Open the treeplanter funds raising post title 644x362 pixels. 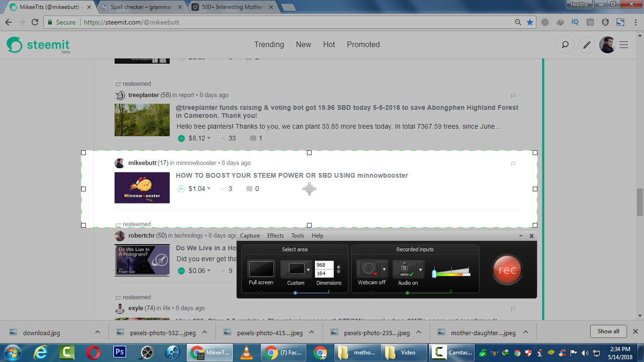[x=347, y=112]
